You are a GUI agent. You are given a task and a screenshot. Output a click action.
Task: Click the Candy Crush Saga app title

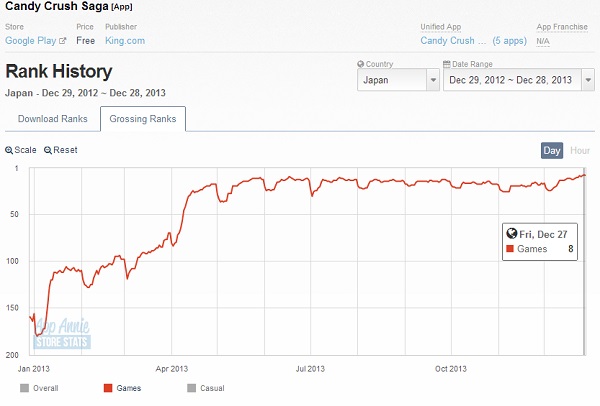tap(57, 6)
